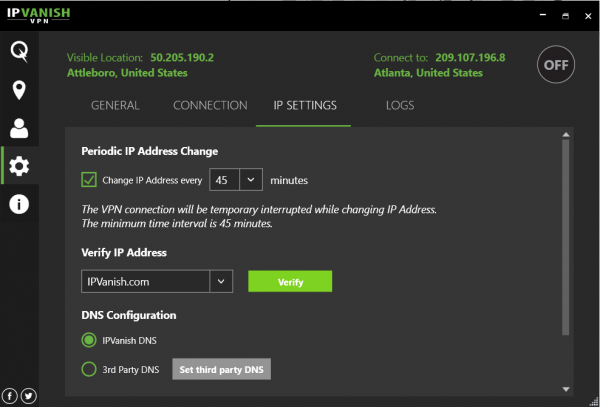
Task: Click the green Verify button
Action: 290,282
